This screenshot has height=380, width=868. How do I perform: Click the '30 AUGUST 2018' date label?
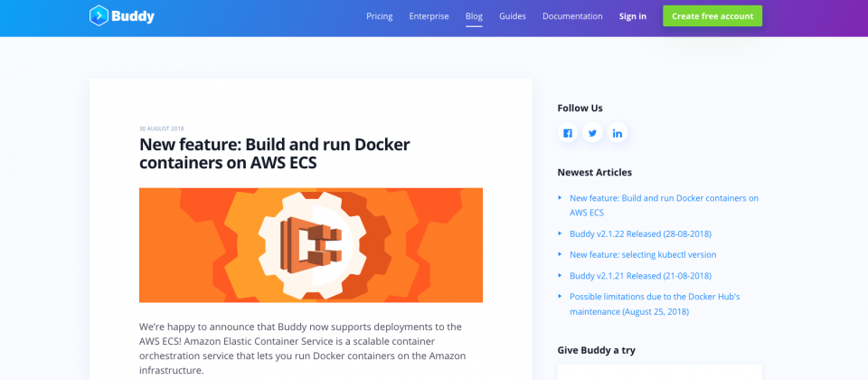162,128
